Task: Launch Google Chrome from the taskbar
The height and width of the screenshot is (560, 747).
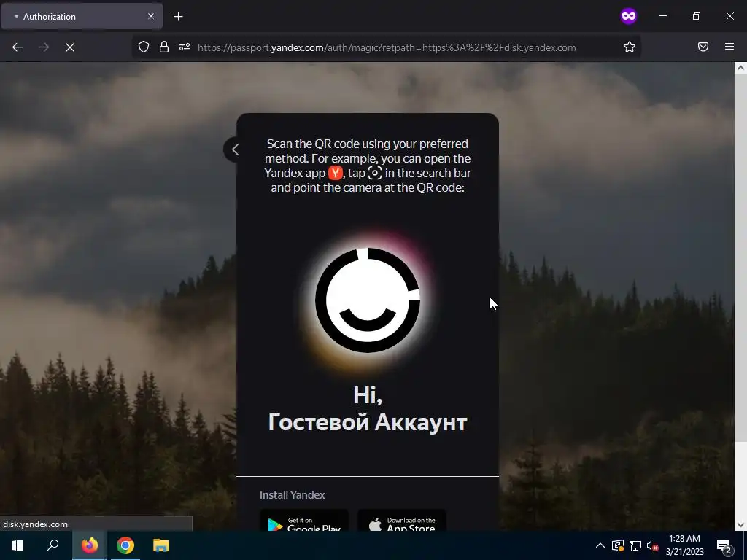Action: (125, 545)
